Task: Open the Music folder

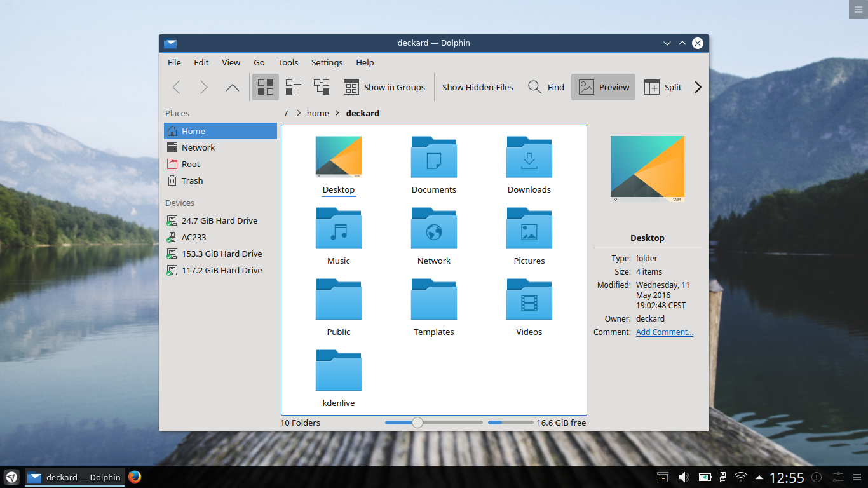Action: click(x=339, y=236)
